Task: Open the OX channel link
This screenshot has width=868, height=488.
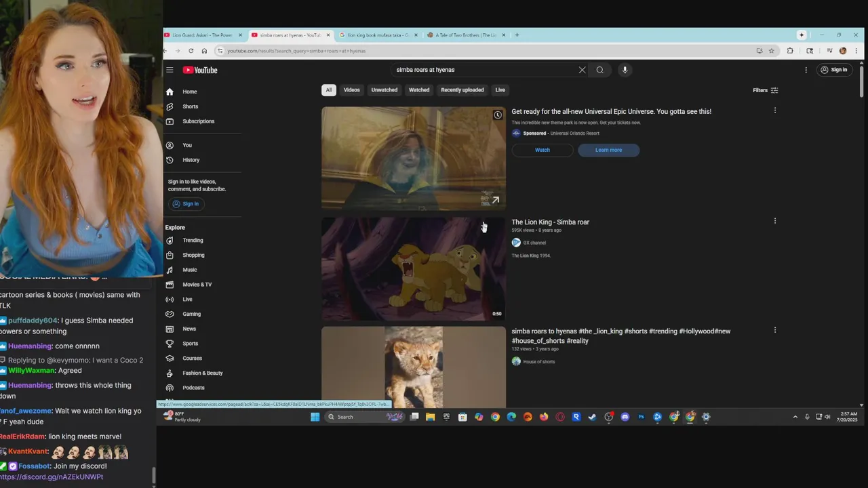Action: pyautogui.click(x=534, y=243)
